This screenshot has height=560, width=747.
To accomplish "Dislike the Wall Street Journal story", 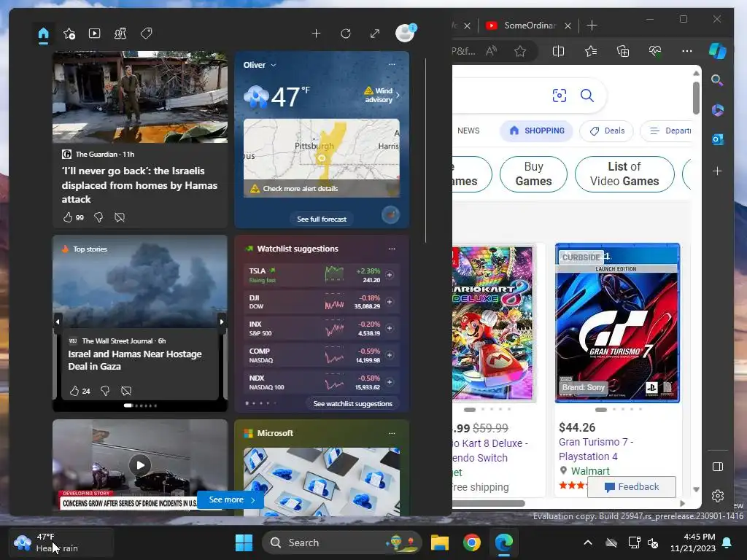I will [105, 391].
